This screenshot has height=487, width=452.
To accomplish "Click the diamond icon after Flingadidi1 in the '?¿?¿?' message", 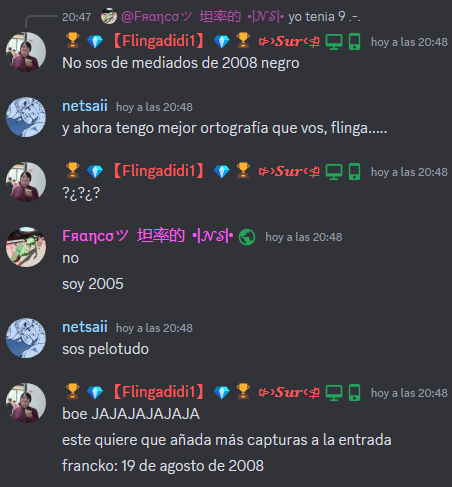I will coord(222,172).
